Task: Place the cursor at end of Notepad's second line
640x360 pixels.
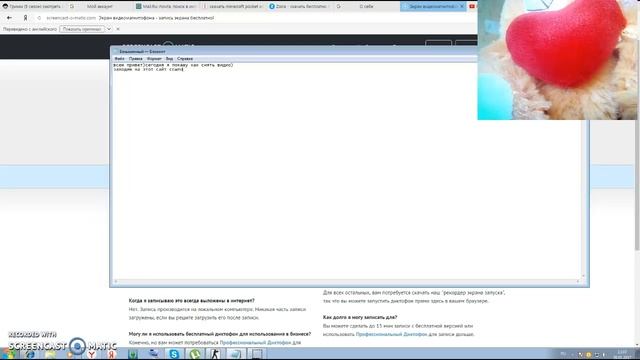Action: click(184, 69)
